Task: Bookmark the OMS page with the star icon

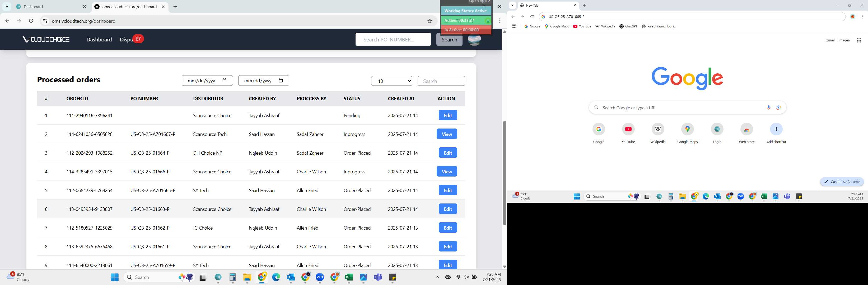Action: (430, 21)
